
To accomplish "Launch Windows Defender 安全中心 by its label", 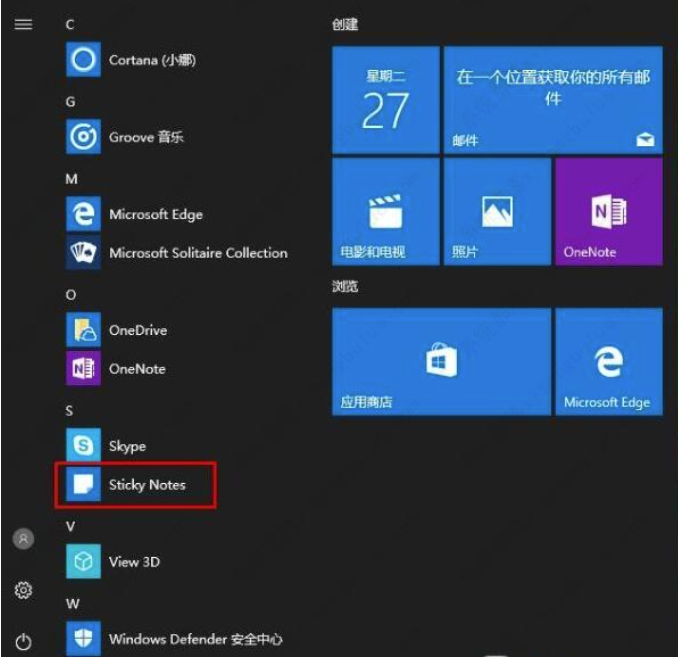I will pyautogui.click(x=195, y=639).
